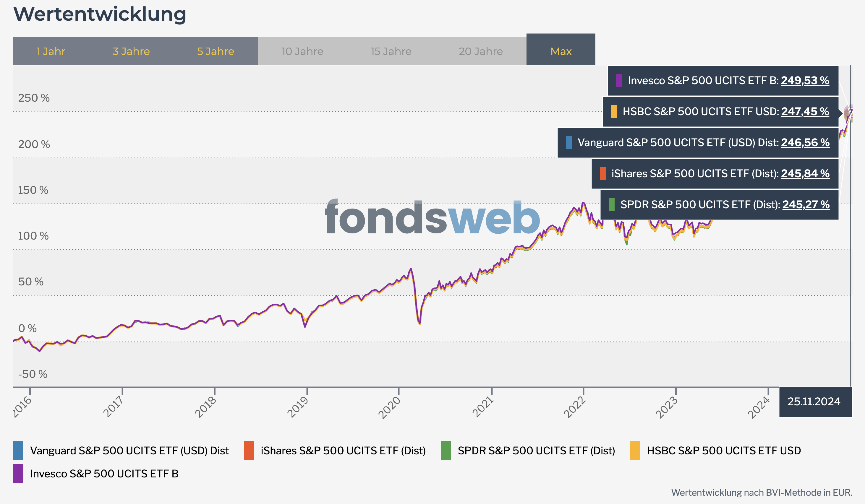Hide the SPDR S&P 500 series
The image size is (865, 504).
coord(536,451)
